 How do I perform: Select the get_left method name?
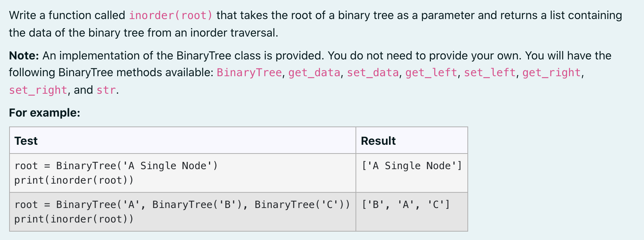431,72
